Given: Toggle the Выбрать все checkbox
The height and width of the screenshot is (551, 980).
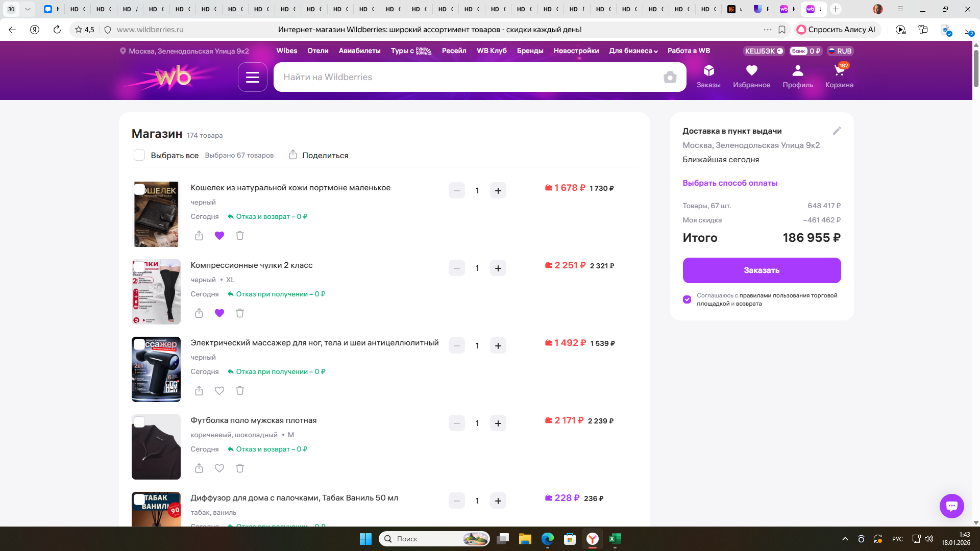Looking at the screenshot, I should [139, 156].
